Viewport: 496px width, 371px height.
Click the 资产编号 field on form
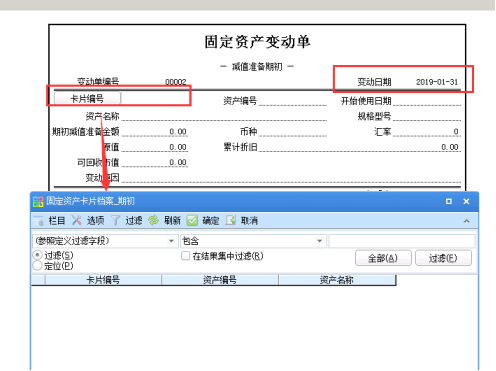(293, 100)
